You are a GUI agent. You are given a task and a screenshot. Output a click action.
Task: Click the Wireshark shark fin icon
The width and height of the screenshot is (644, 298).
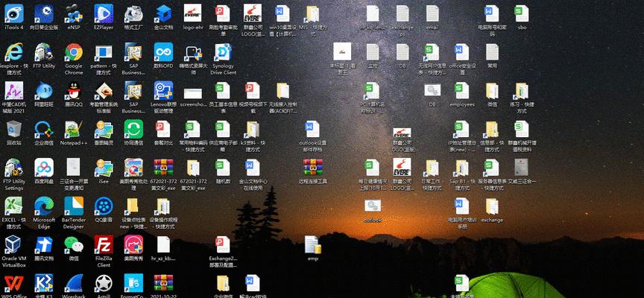[x=74, y=283]
